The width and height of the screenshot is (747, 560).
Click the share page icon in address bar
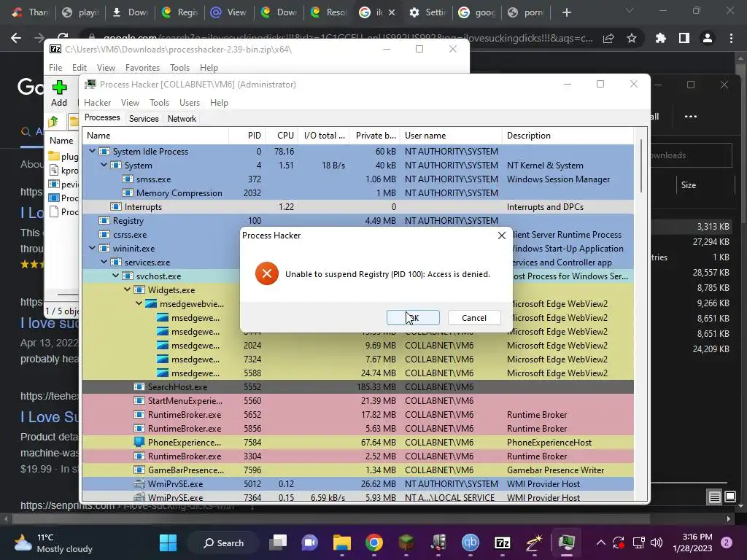pos(608,39)
